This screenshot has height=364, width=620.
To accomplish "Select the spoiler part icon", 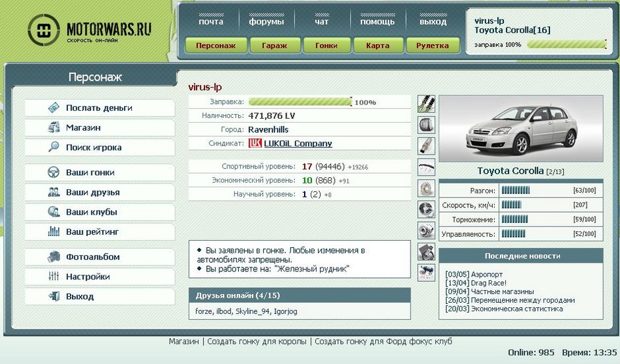I will pyautogui.click(x=426, y=167).
